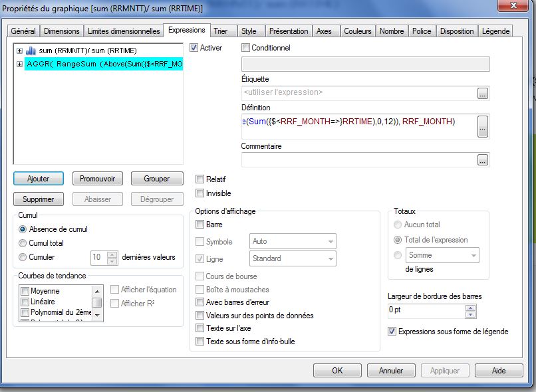The image size is (536, 392).
Task: Check the Linéaire trend line
Action: tap(25, 302)
